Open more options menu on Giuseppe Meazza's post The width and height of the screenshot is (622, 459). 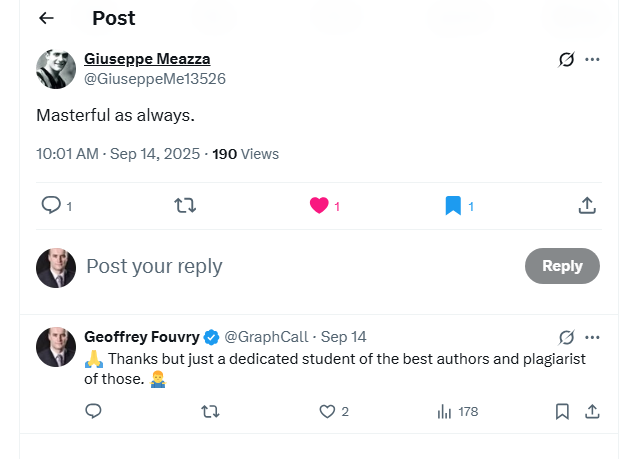click(593, 60)
